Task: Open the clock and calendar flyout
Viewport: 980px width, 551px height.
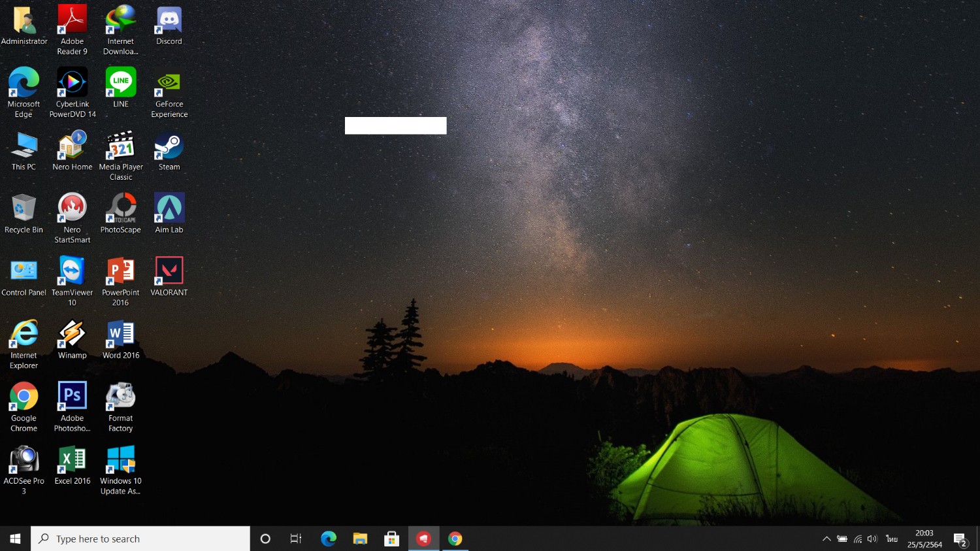Action: 924,539
